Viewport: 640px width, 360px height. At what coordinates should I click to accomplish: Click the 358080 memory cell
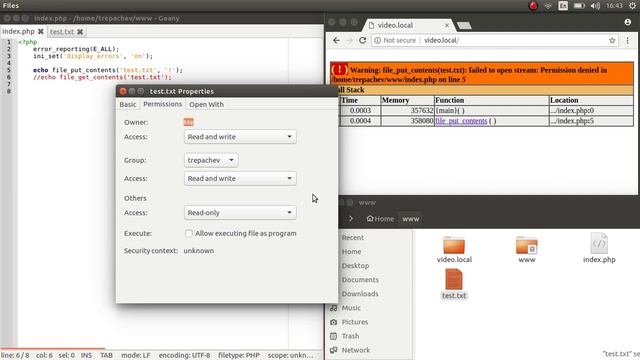click(407, 121)
